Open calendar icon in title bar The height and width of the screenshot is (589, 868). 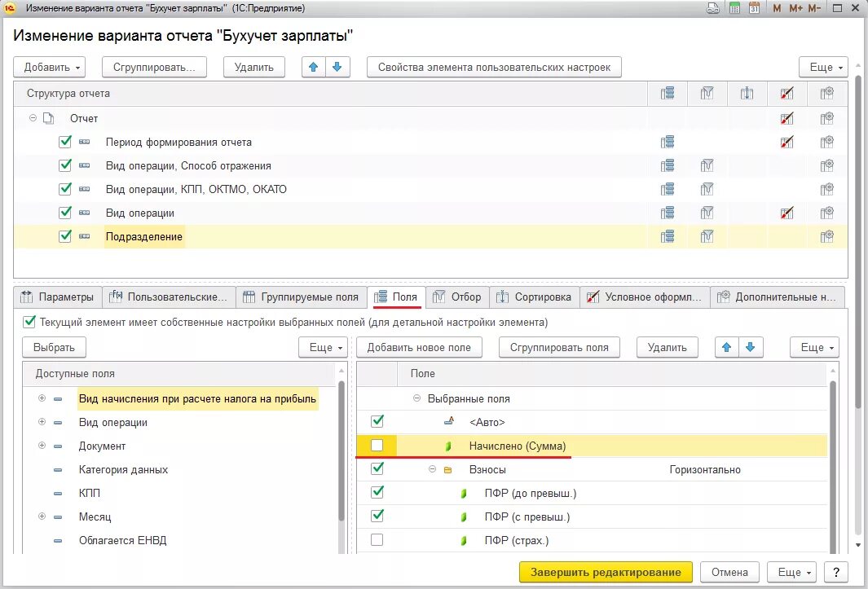tap(754, 8)
